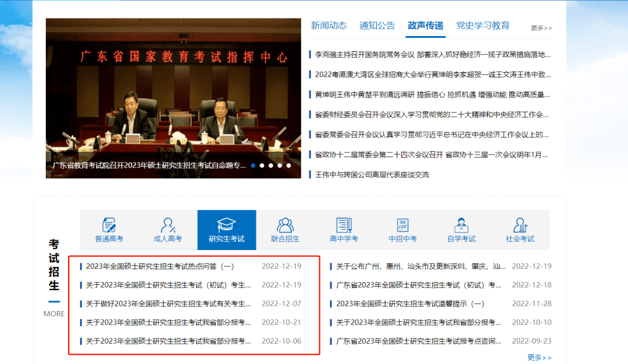This screenshot has width=628, height=364.
Task: Click 更多>> beside the news tabs
Action: point(541,28)
